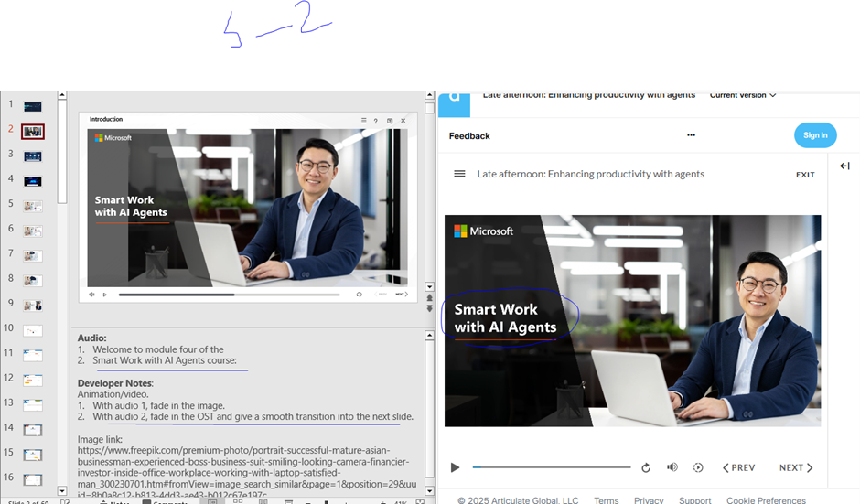Expand the Current version dropdown
The height and width of the screenshot is (504, 860).
pos(743,95)
